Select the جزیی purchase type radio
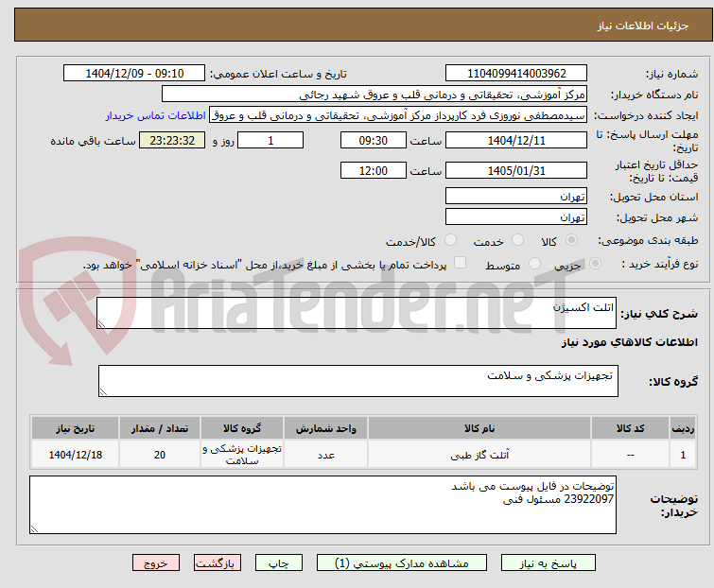The height and width of the screenshot is (588, 714). [x=595, y=264]
